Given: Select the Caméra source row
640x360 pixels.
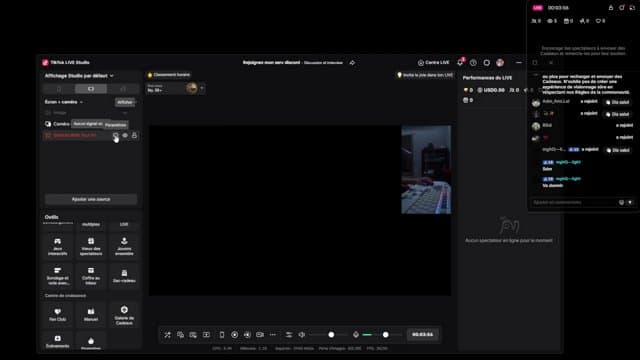Looking at the screenshot, I should [x=91, y=124].
